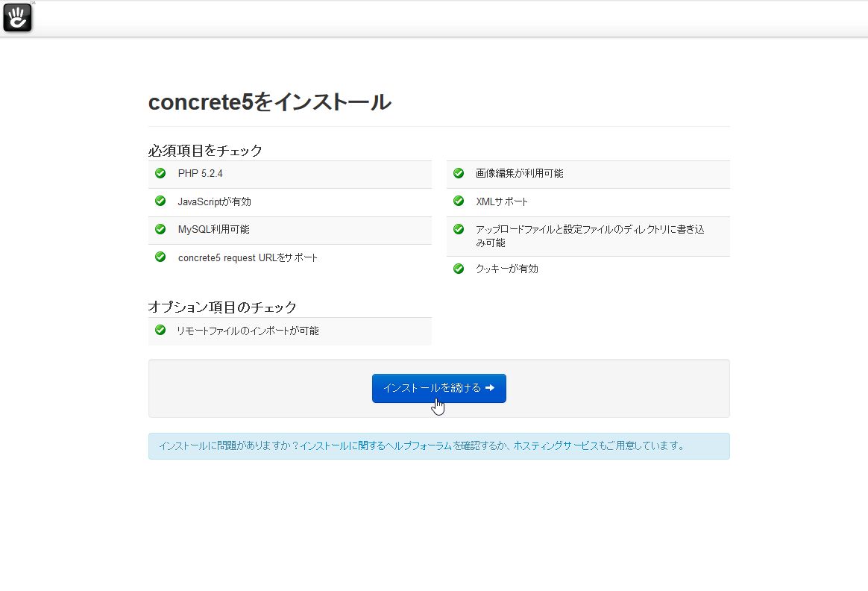
Task: Click the MySQL利用可能 text
Action: (x=214, y=229)
